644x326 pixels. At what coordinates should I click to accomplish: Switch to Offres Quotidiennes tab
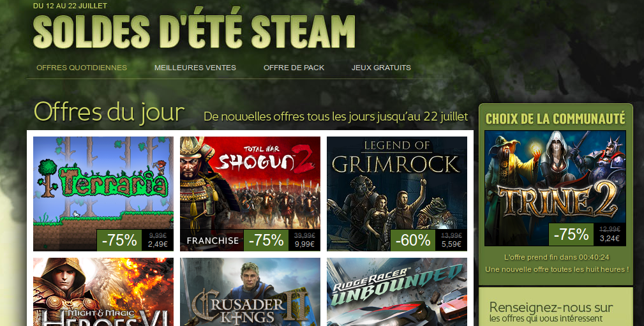(x=82, y=68)
